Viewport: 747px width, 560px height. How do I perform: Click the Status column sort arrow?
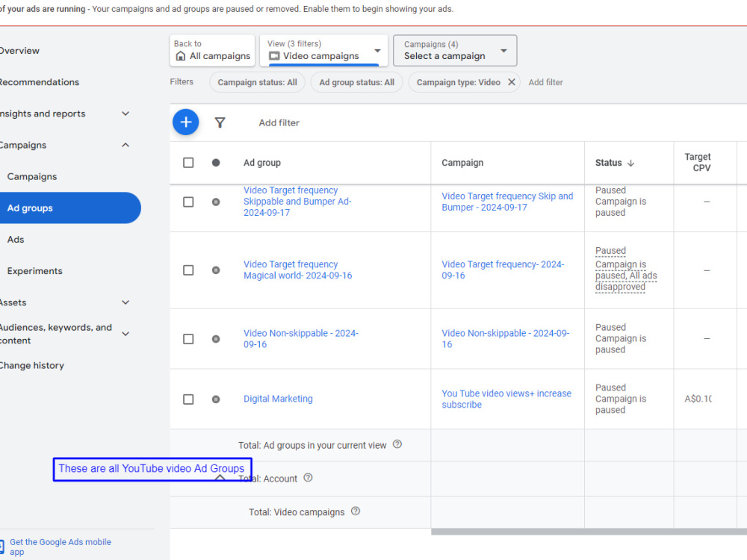coord(631,163)
